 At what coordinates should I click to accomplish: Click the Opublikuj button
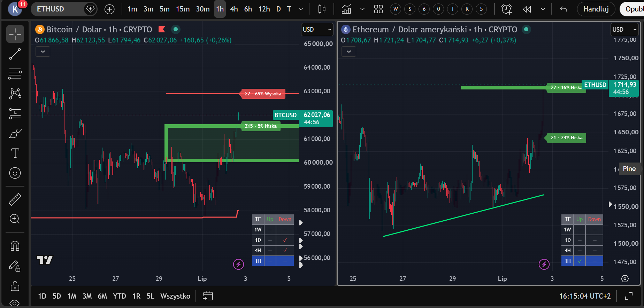coord(632,9)
